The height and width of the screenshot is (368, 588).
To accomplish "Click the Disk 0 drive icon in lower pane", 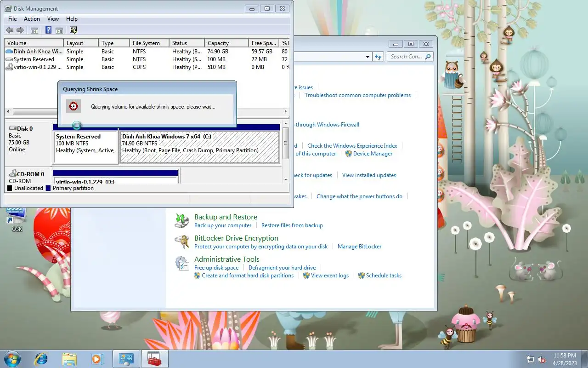I will [12, 128].
